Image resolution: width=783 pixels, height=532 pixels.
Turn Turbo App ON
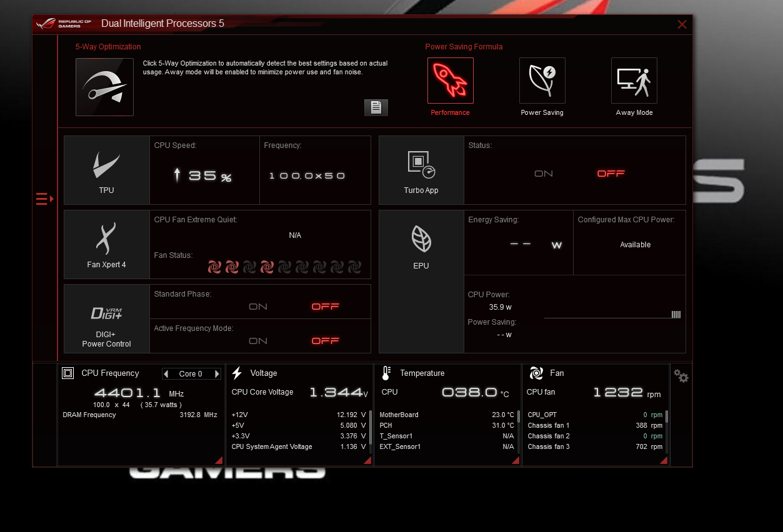544,174
